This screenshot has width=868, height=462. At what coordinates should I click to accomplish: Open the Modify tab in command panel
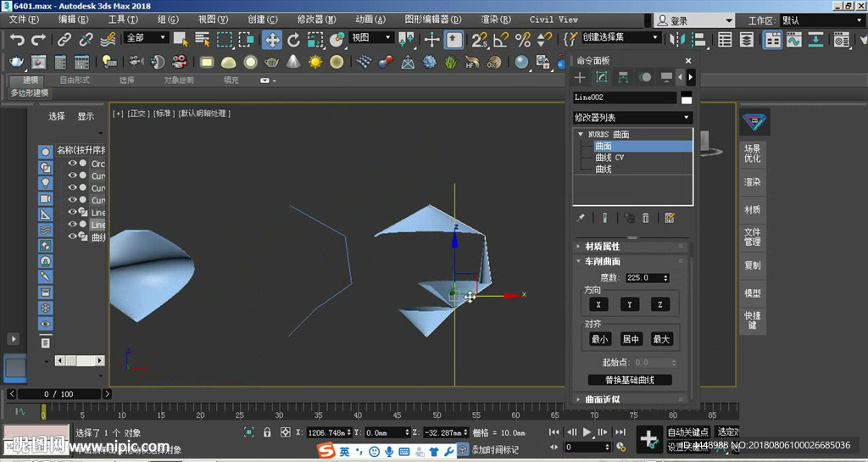click(601, 77)
